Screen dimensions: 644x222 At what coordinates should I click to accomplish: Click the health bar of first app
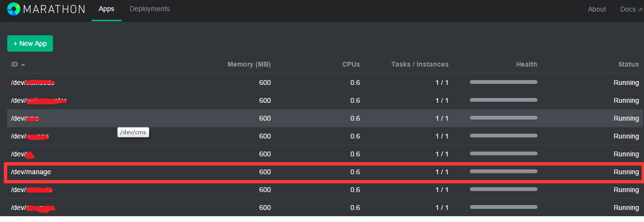(503, 83)
